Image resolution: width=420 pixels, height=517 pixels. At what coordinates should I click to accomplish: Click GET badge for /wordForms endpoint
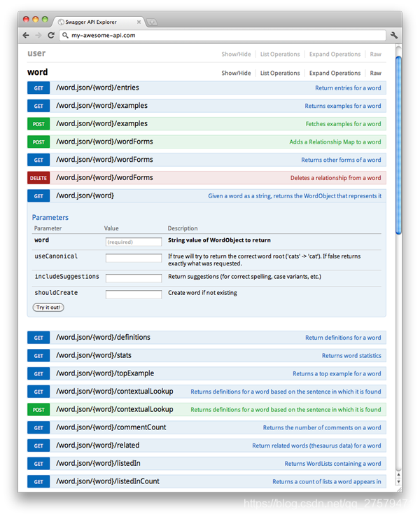pyautogui.click(x=38, y=160)
